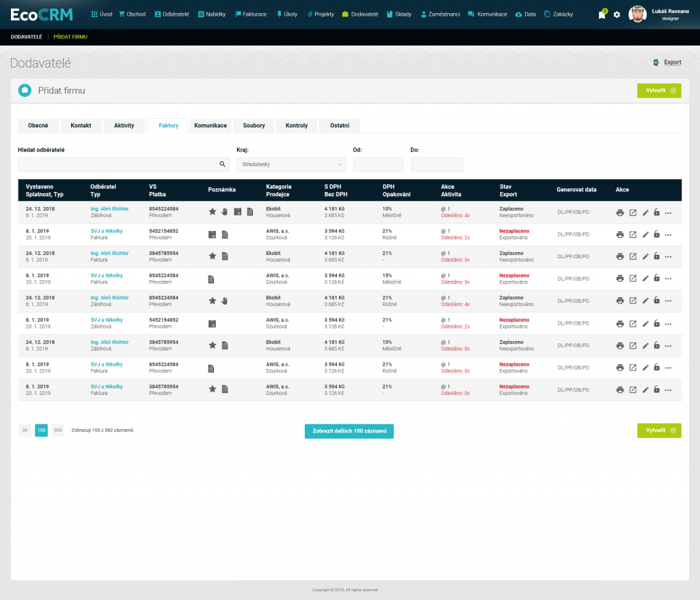Open notifications bookmark icon in header
Screen dimensions: 700x600
coord(602,14)
